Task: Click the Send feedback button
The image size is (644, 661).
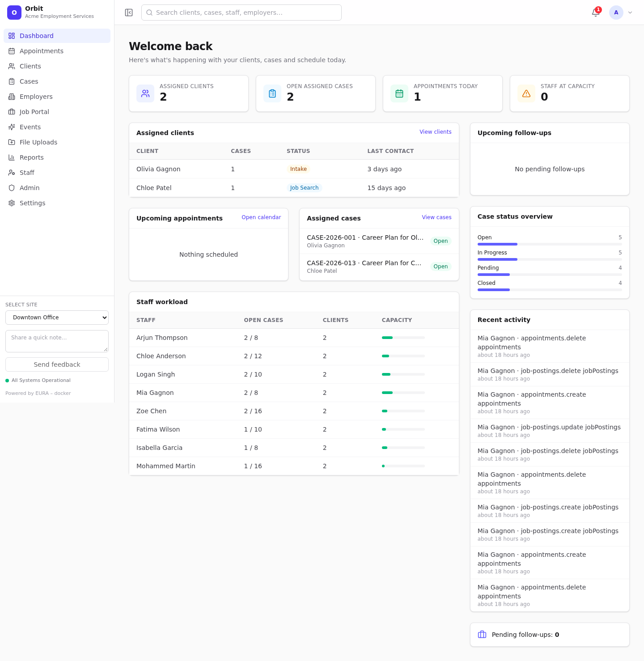Action: pos(57,364)
